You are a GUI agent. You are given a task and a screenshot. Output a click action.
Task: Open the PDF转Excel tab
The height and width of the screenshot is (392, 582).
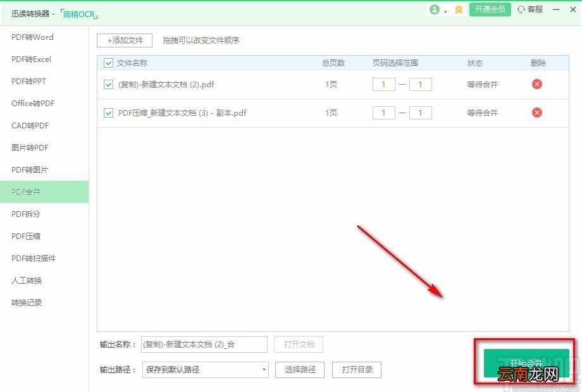coord(44,59)
